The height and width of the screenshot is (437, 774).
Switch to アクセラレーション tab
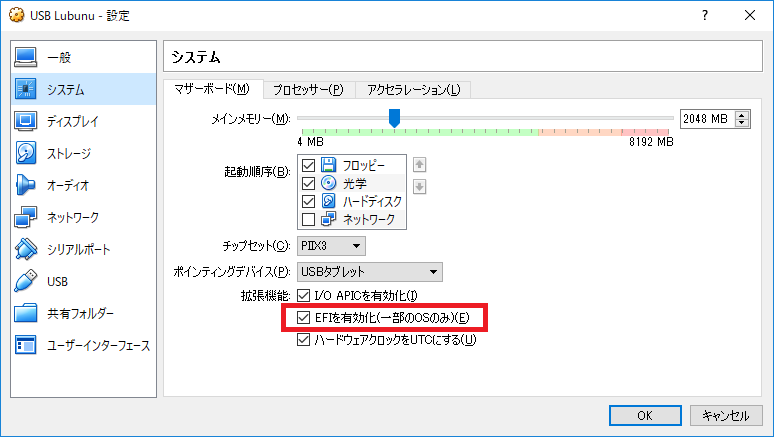point(414,90)
